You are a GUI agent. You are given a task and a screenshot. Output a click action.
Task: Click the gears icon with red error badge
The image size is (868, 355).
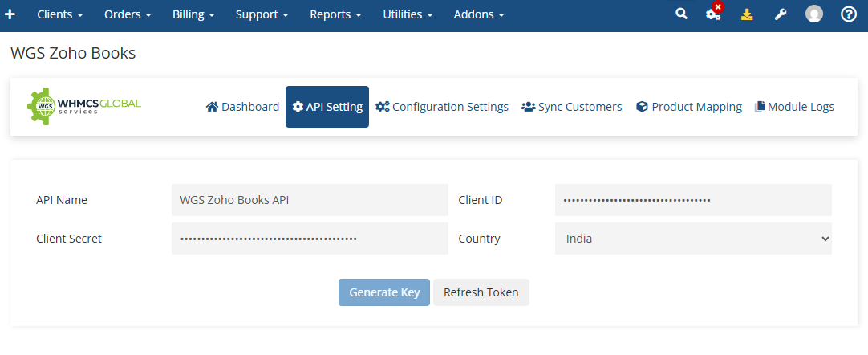coord(713,14)
